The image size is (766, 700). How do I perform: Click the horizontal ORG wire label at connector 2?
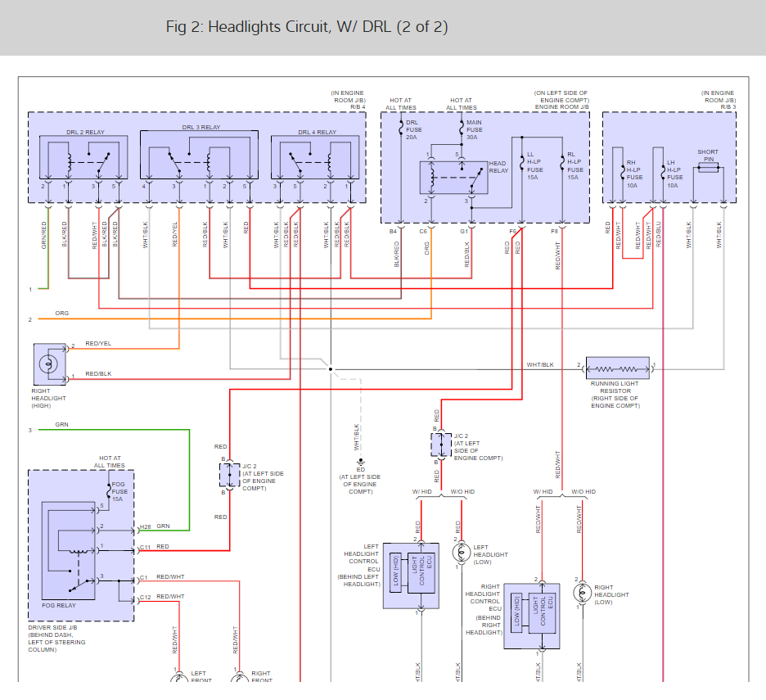click(x=61, y=314)
